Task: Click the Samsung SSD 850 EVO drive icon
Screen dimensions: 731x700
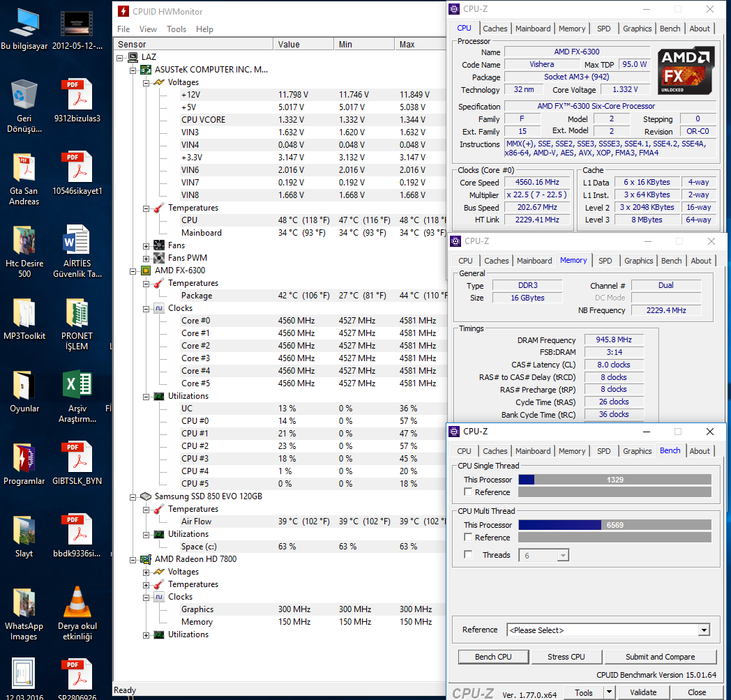Action: (x=146, y=496)
